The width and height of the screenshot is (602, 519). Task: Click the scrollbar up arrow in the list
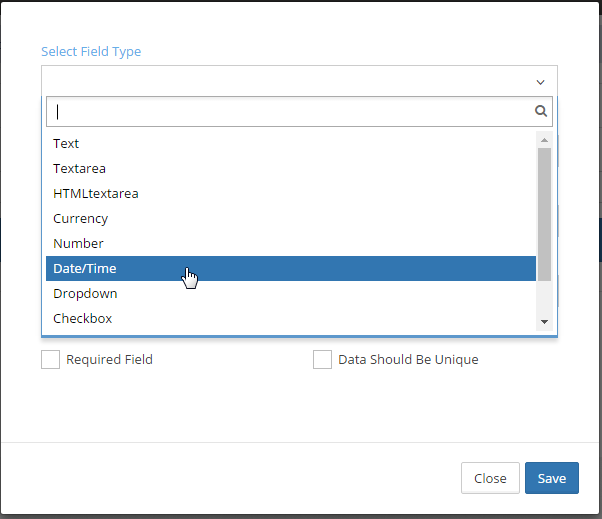point(544,139)
